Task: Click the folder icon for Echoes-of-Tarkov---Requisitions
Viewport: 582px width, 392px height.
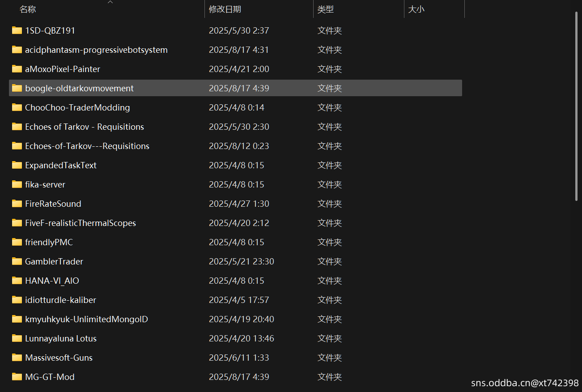Action: point(17,146)
